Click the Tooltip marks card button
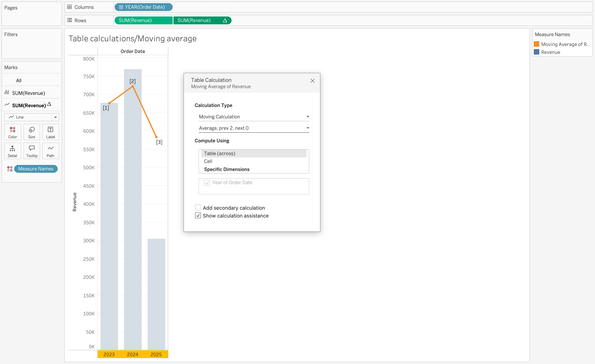 pyautogui.click(x=32, y=151)
